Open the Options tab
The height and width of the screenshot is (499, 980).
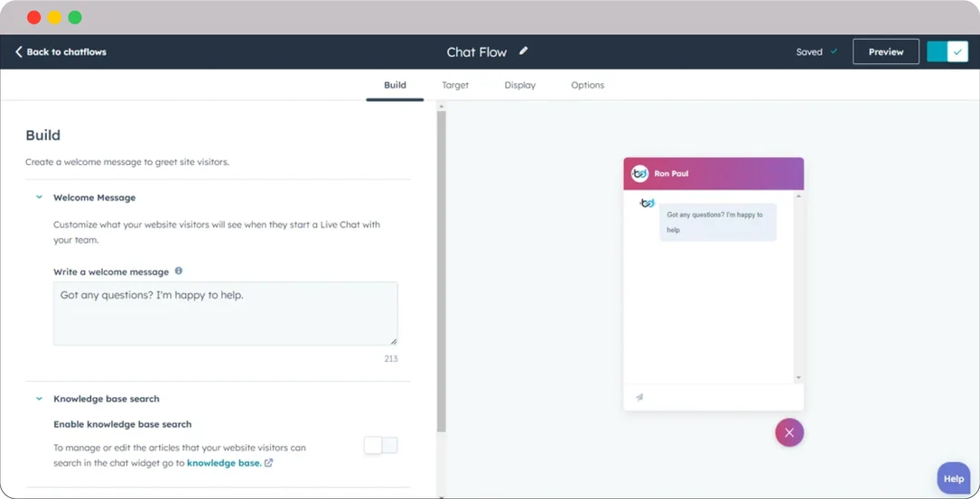[587, 85]
